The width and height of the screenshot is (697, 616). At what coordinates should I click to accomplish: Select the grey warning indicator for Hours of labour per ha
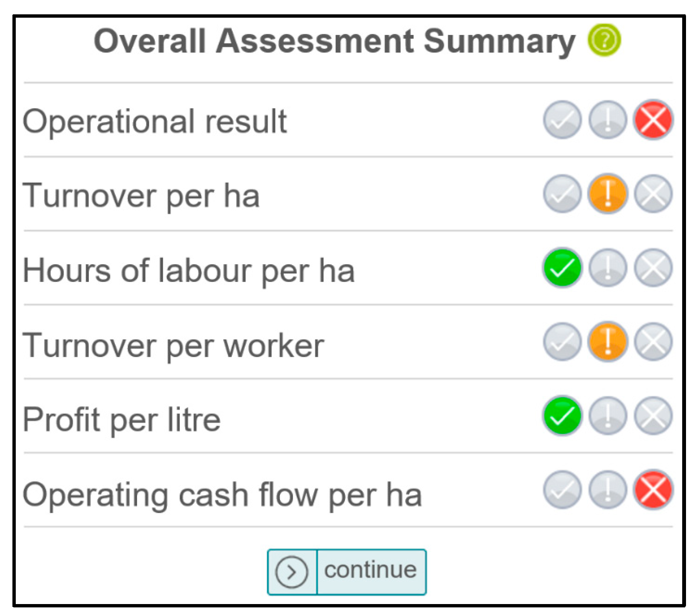pyautogui.click(x=608, y=268)
